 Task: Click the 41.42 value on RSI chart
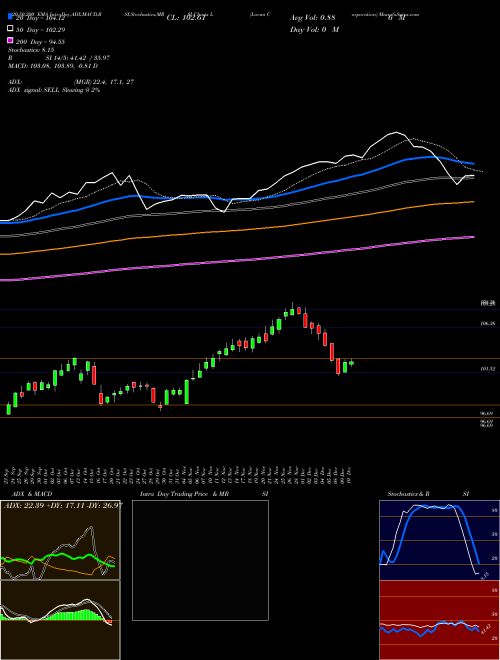(485, 629)
